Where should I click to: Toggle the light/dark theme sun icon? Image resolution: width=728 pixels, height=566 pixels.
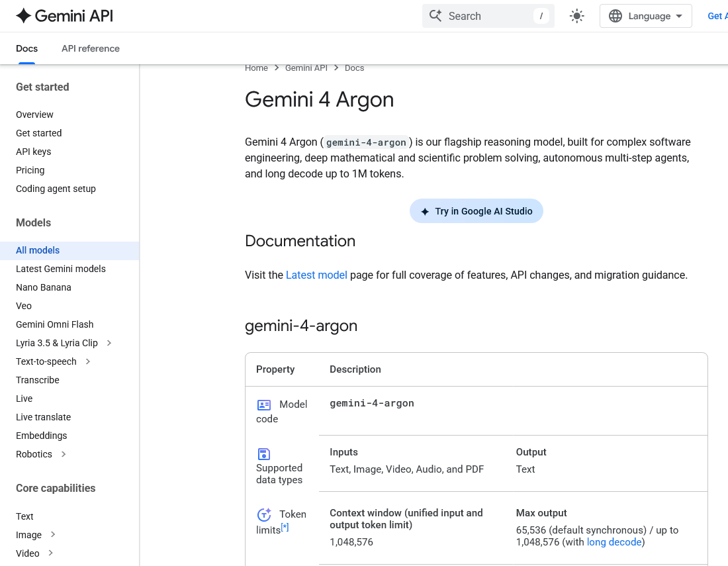click(576, 17)
